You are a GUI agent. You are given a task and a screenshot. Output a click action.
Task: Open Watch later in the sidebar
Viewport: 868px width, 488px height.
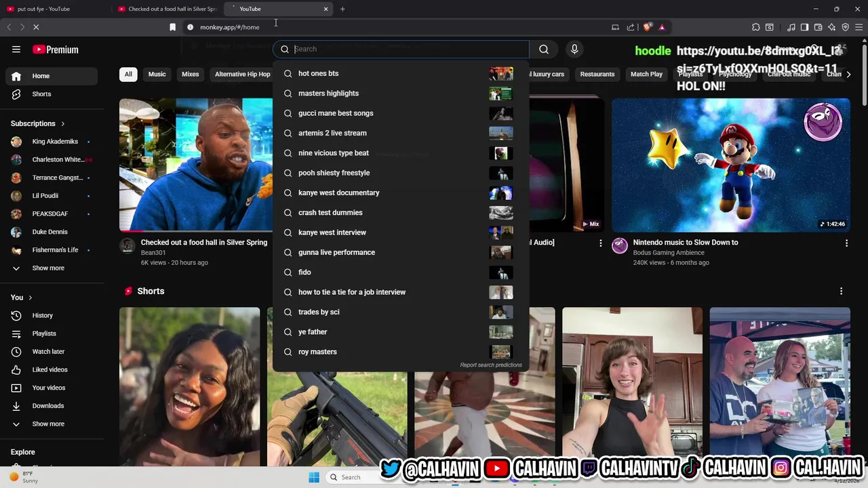[52, 352]
